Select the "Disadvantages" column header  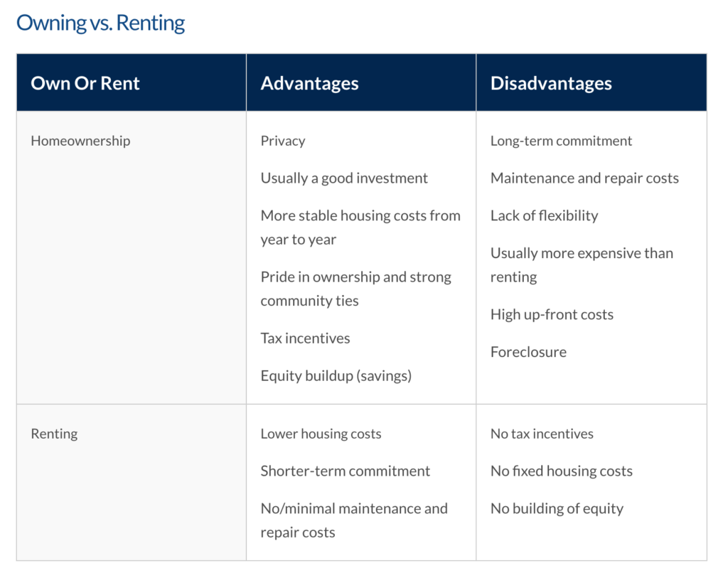[551, 83]
